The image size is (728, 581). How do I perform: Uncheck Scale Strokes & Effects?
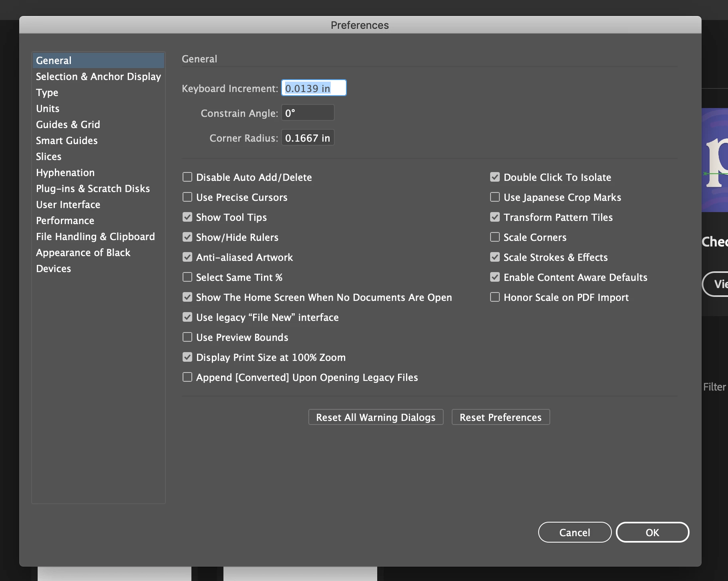[495, 257]
